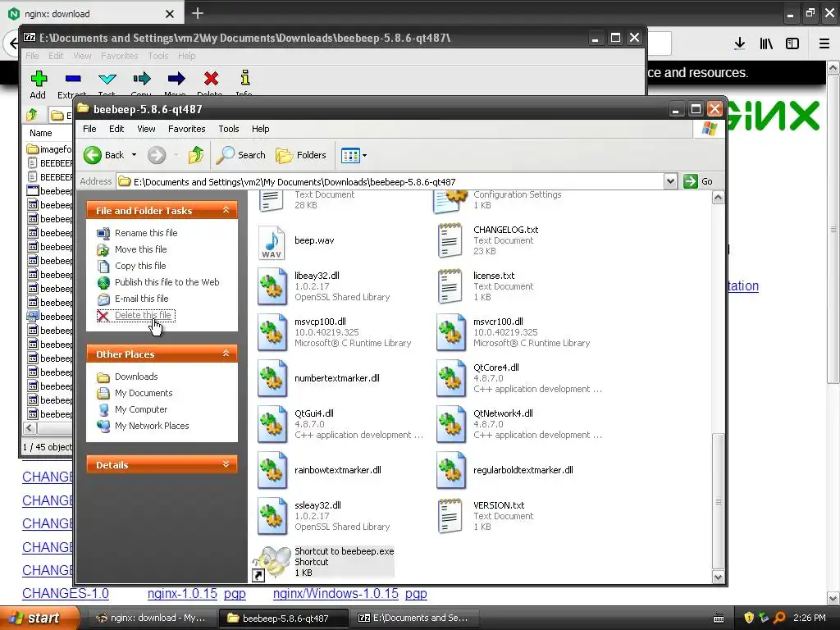Select the CHANGELOG.txt file icon

click(x=450, y=241)
